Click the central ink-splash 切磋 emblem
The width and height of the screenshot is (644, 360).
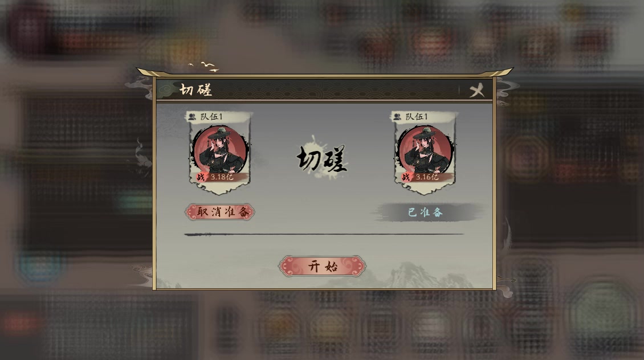coord(322,158)
